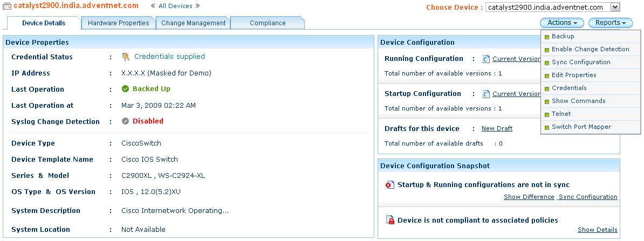
Task: Collapse the Actions dropdown menu
Action: pos(561,23)
